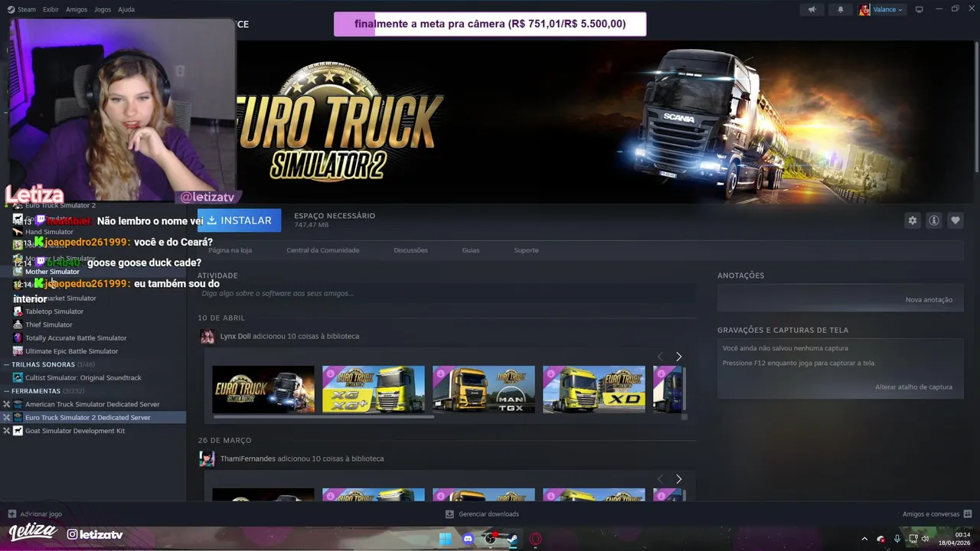Click the Cultist Simulator soundtrack icon
980x551 pixels.
[x=18, y=377]
